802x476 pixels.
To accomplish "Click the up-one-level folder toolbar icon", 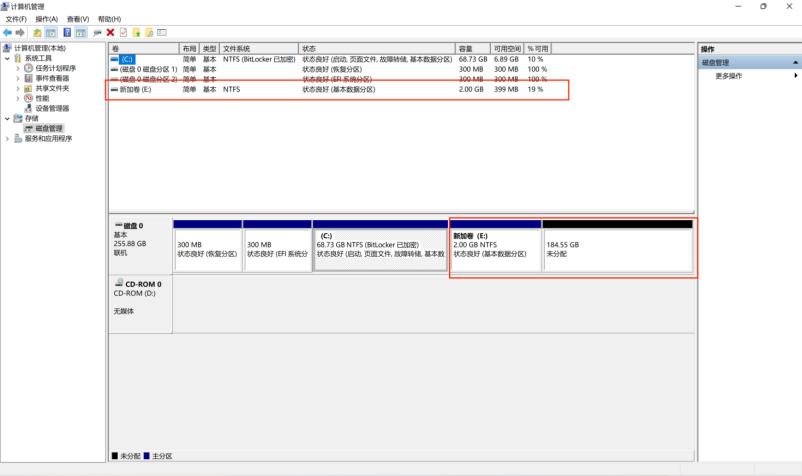I will [37, 33].
